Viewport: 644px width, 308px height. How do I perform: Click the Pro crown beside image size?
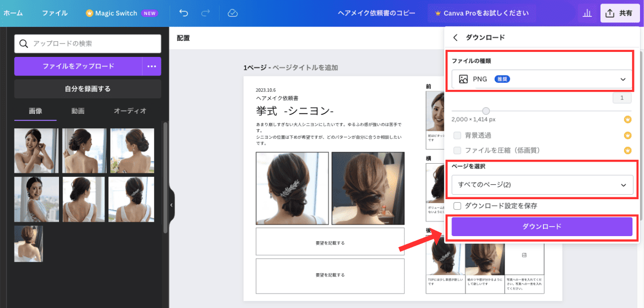(x=628, y=119)
